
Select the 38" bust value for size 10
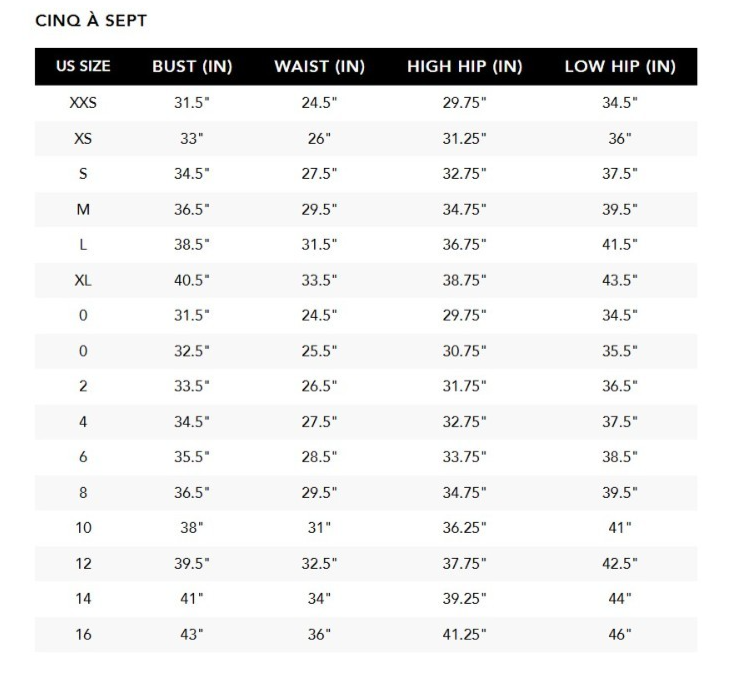(192, 528)
